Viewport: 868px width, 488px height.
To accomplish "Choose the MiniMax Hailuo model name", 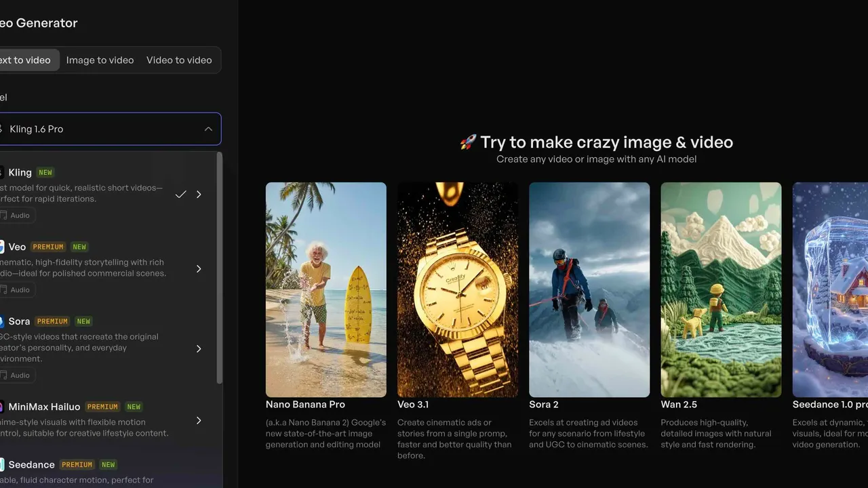I will pos(44,407).
